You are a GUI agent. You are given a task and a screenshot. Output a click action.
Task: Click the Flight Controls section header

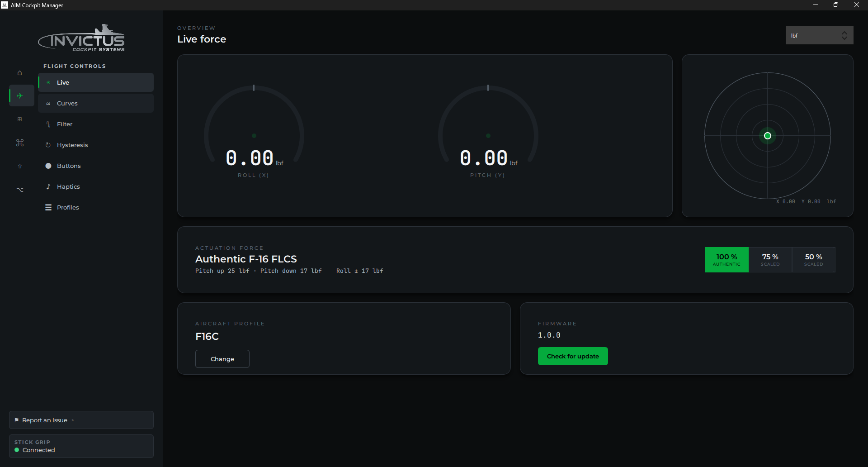click(x=75, y=66)
